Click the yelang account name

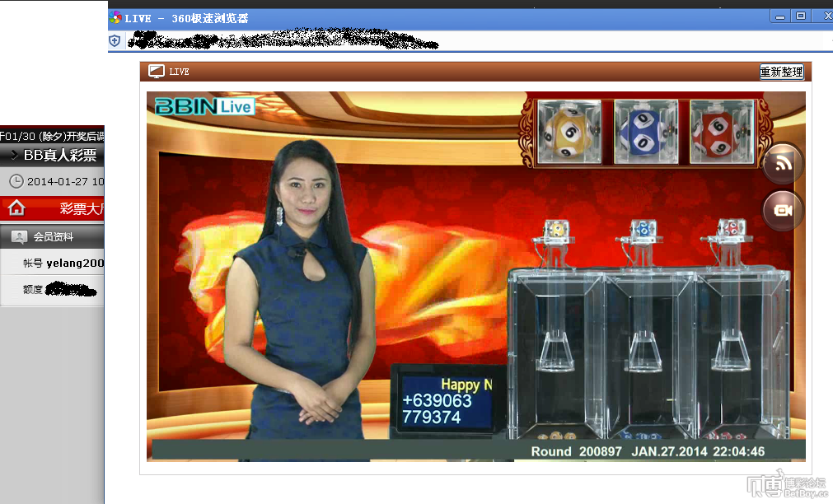pos(75,263)
